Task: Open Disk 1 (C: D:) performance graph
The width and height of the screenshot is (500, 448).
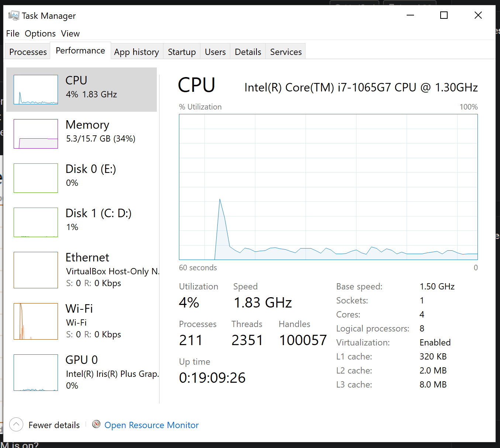Action: click(36, 222)
